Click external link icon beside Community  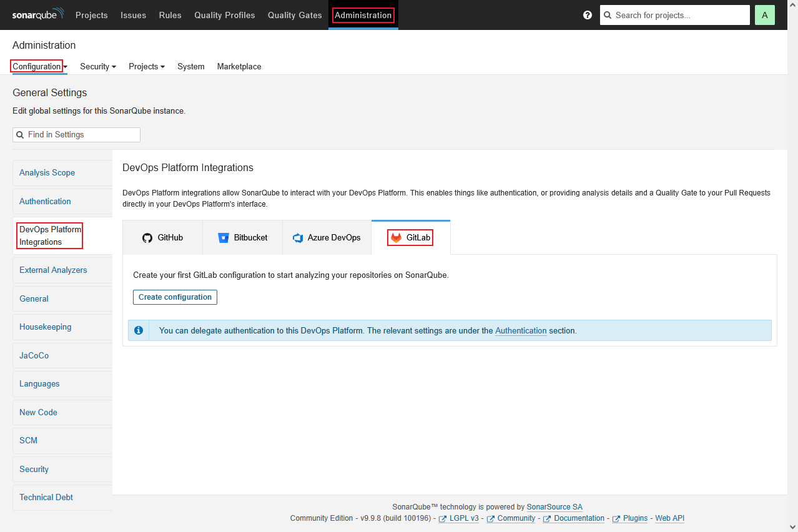coord(491,519)
